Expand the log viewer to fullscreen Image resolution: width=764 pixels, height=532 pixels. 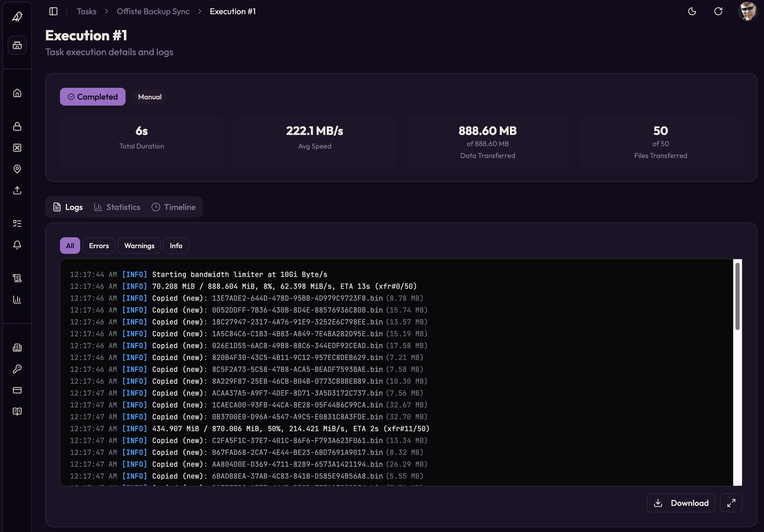pyautogui.click(x=731, y=503)
